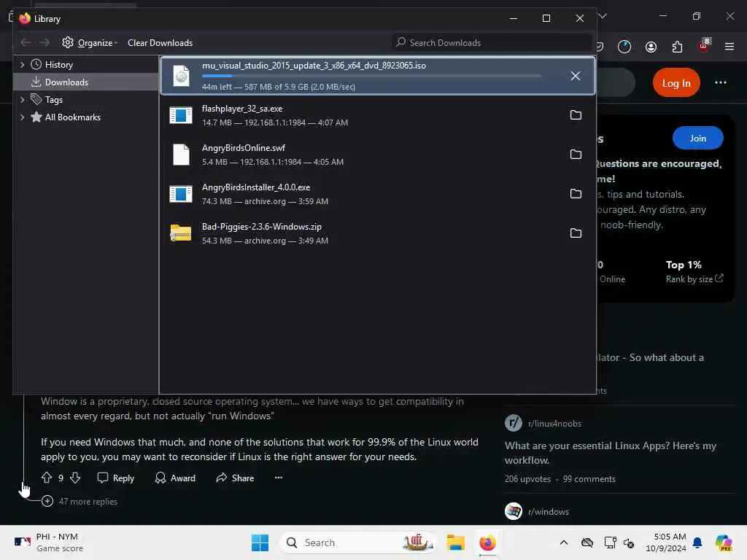Image resolution: width=747 pixels, height=560 pixels.
Task: Give an Award to the comment
Action: click(x=175, y=478)
